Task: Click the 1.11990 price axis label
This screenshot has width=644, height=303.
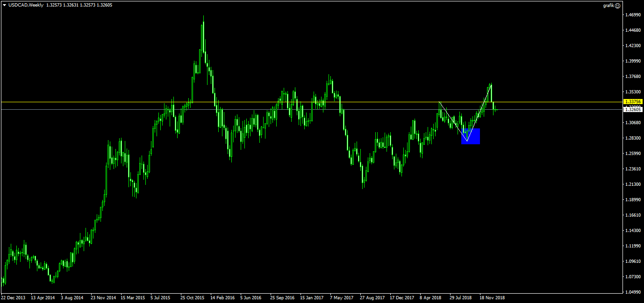Action: pyautogui.click(x=632, y=246)
